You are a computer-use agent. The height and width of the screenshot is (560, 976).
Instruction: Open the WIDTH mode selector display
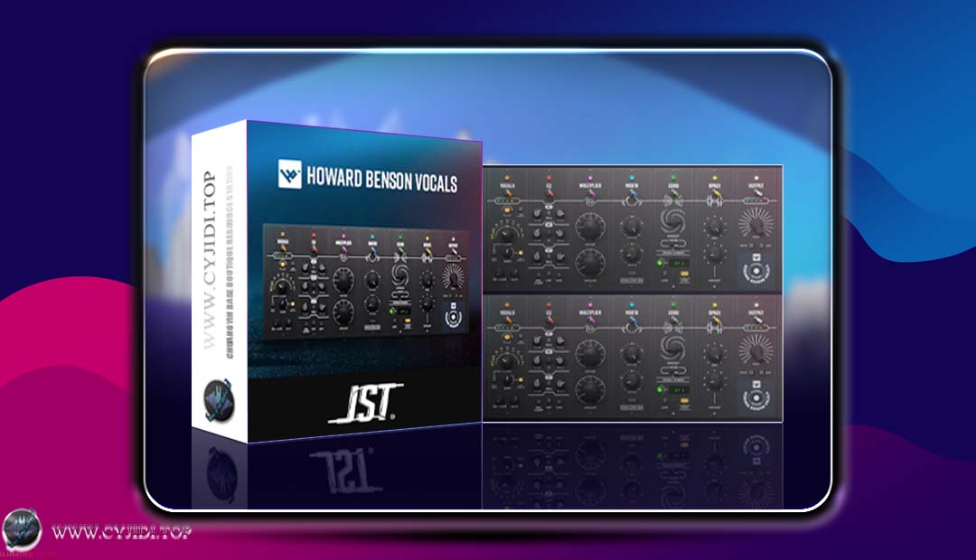click(x=631, y=278)
